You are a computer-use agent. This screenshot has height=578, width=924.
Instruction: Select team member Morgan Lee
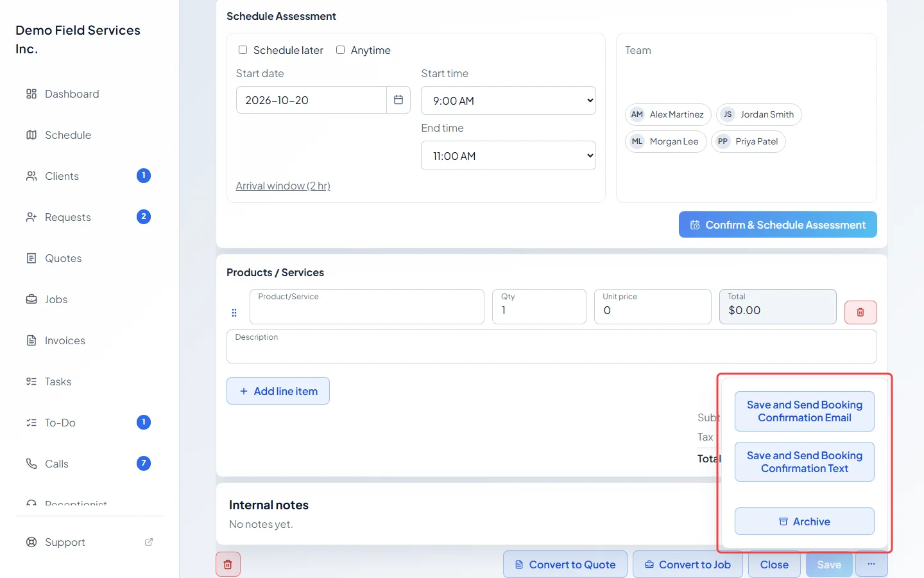pos(666,141)
